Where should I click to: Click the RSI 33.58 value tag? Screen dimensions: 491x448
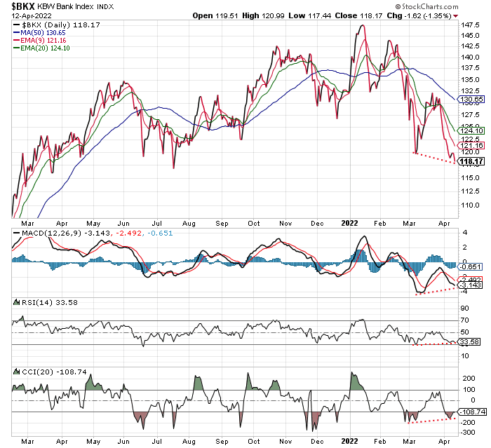click(469, 342)
